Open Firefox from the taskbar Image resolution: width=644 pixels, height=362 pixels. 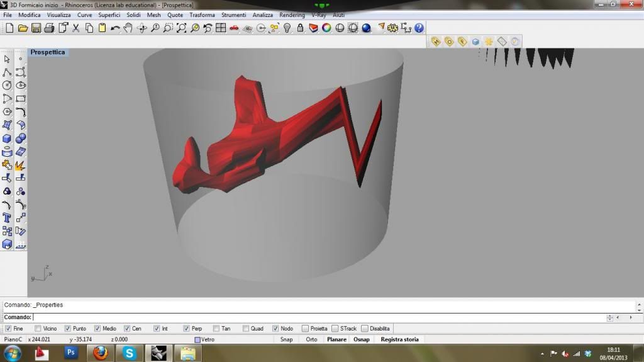pos(100,353)
